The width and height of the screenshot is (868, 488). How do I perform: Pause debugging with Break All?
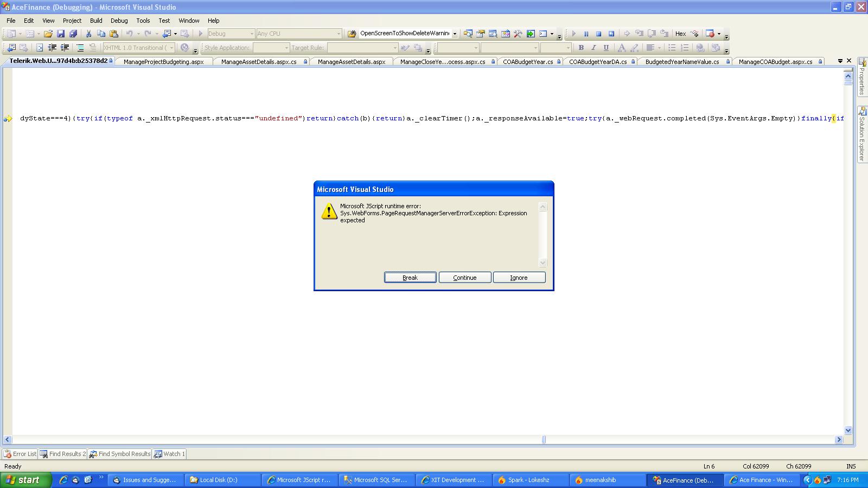[x=586, y=34]
